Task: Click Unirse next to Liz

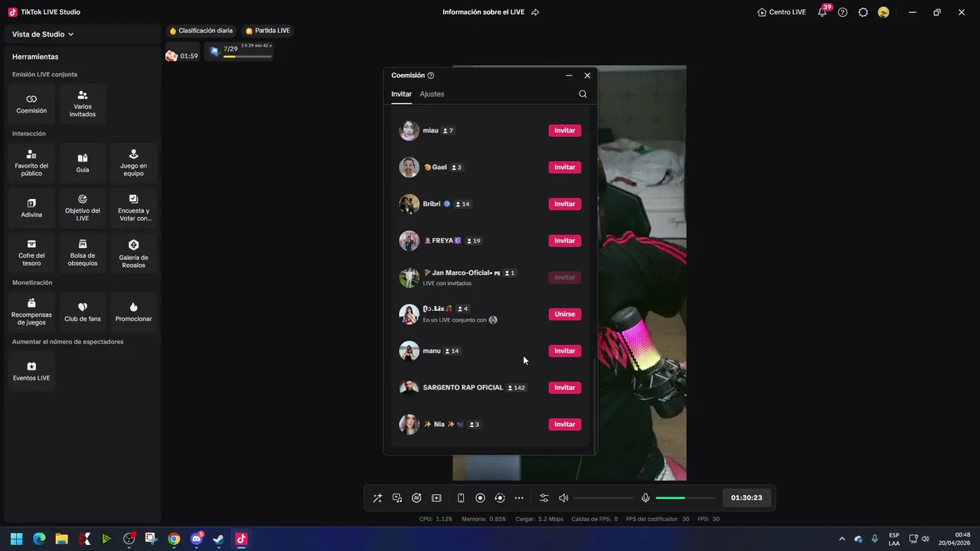Action: click(x=565, y=315)
